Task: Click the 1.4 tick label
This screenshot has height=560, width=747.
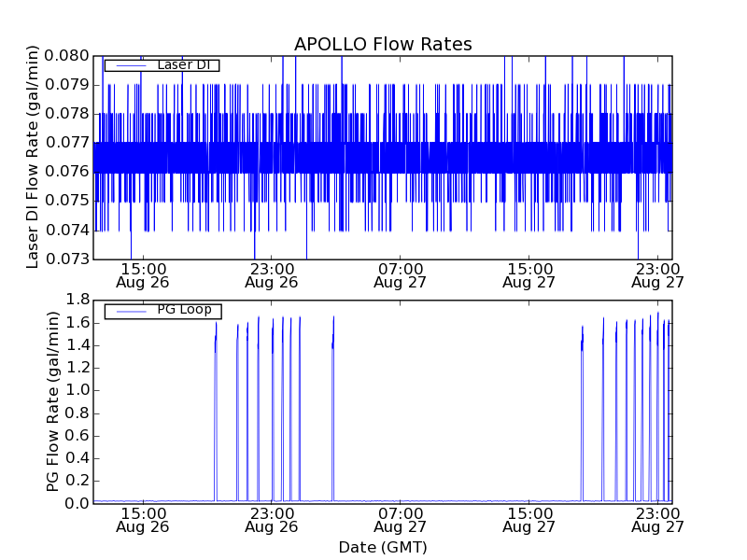Action: coord(78,345)
